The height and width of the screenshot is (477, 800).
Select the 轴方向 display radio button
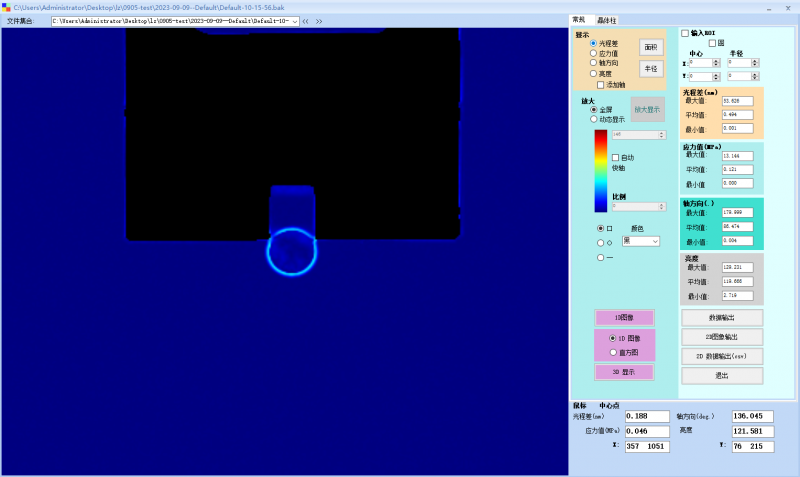593,63
